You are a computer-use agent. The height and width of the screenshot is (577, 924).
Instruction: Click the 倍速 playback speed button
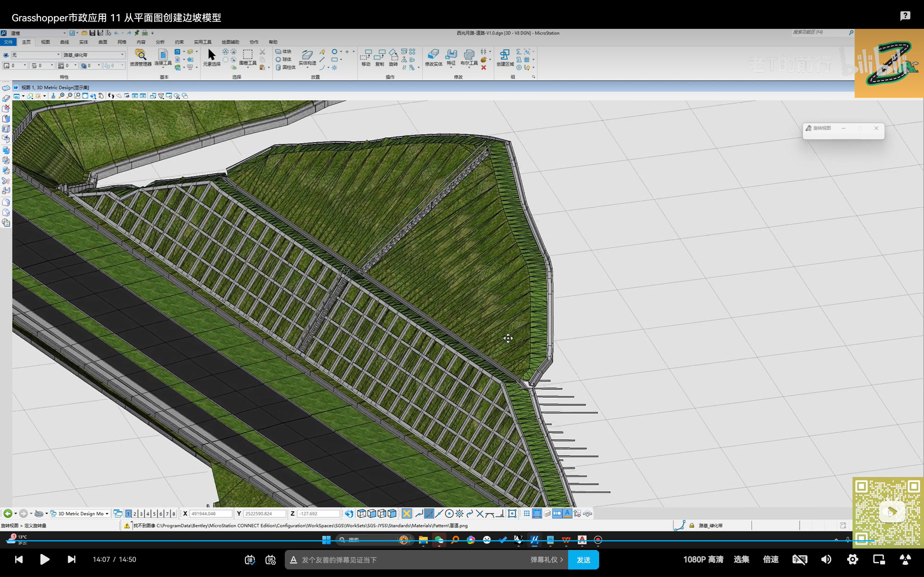[x=770, y=559]
